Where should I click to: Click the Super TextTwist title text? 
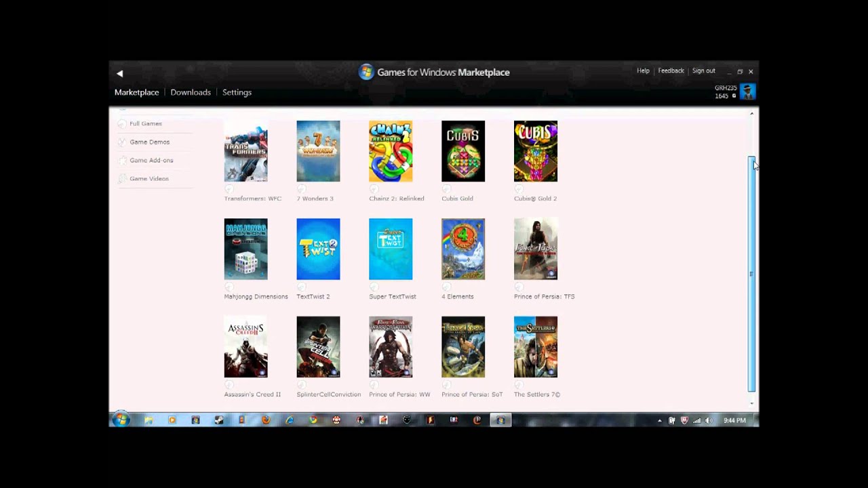[x=393, y=296]
